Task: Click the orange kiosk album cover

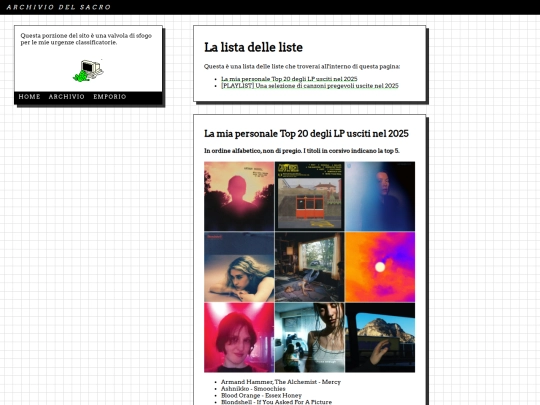Action: 310,196
